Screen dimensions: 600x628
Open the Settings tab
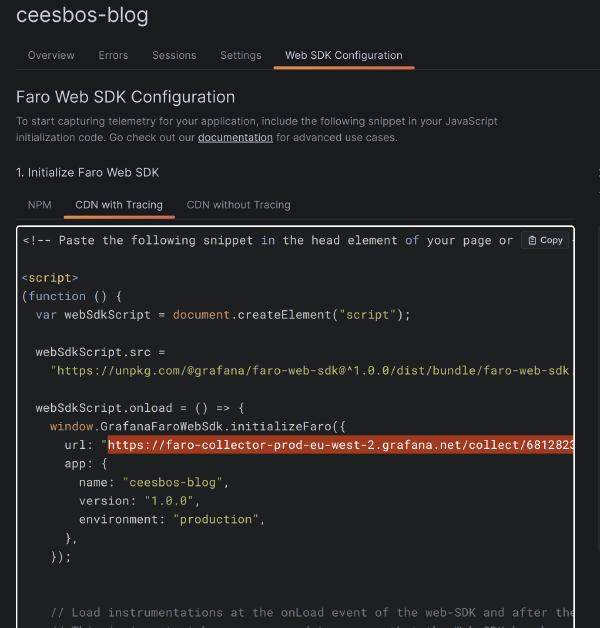[x=240, y=55]
